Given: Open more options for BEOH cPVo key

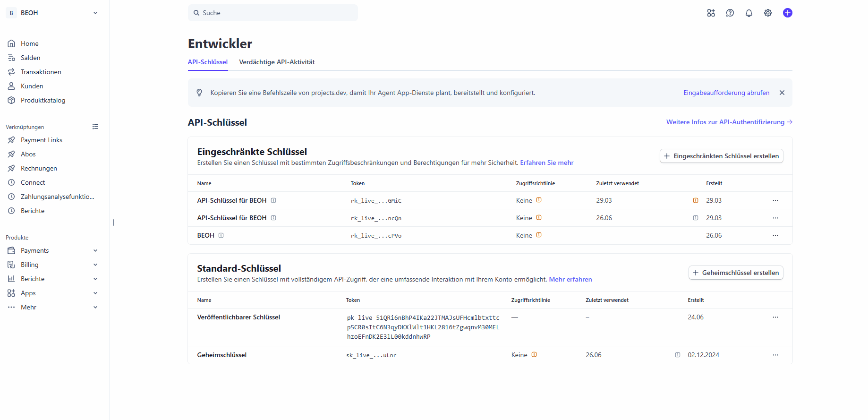Looking at the screenshot, I should pos(775,235).
